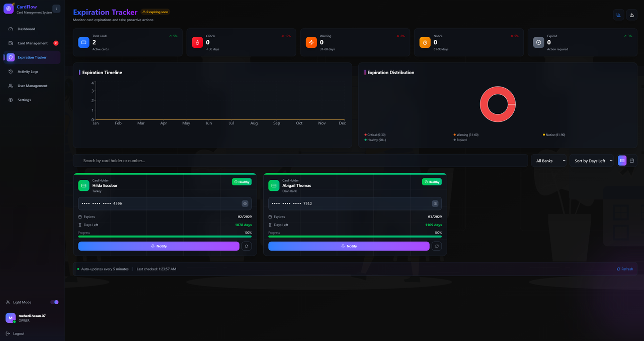The width and height of the screenshot is (644, 341).
Task: Click Abigail Thomas's green card icon
Action: (x=274, y=185)
